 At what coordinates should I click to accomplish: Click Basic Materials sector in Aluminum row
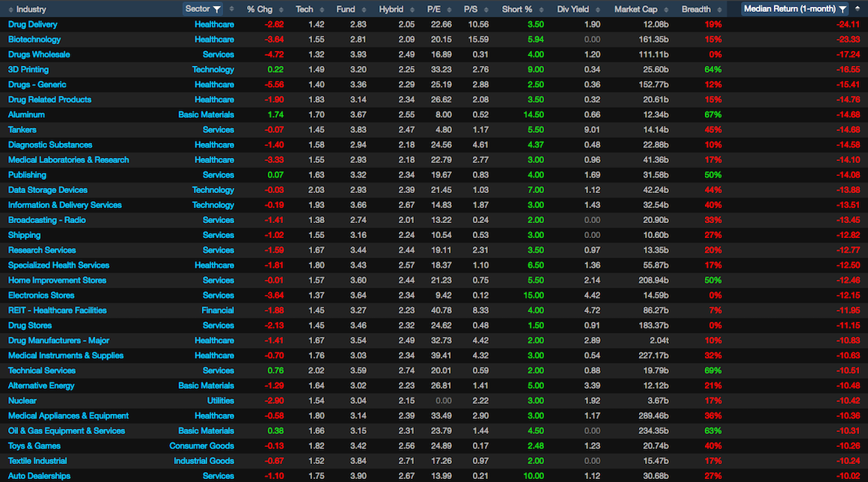click(206, 115)
